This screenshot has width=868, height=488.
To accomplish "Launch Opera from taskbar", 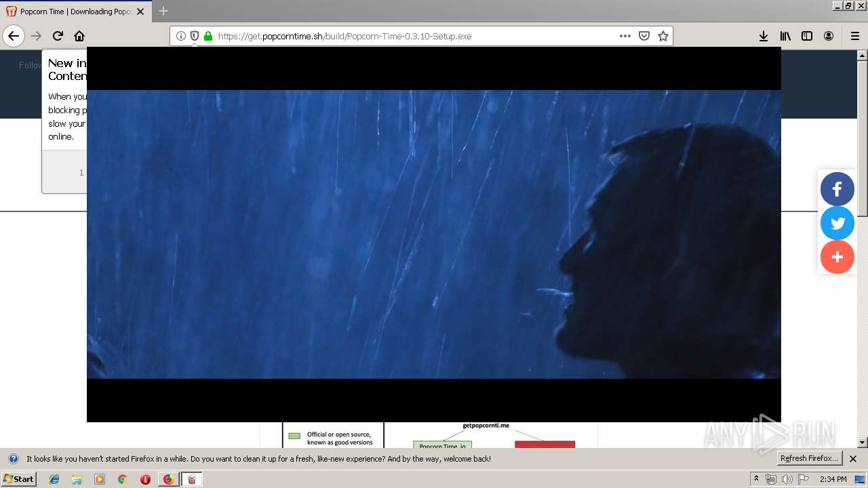I will click(145, 479).
